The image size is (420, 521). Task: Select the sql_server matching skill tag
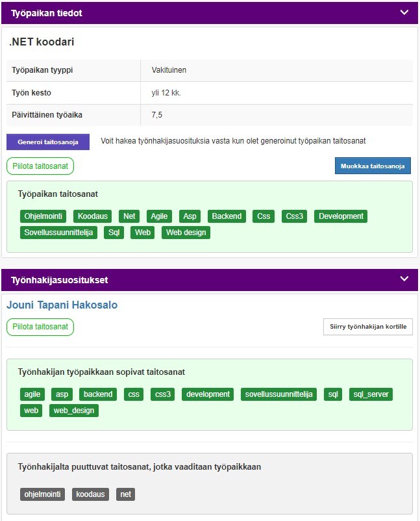pyautogui.click(x=371, y=394)
